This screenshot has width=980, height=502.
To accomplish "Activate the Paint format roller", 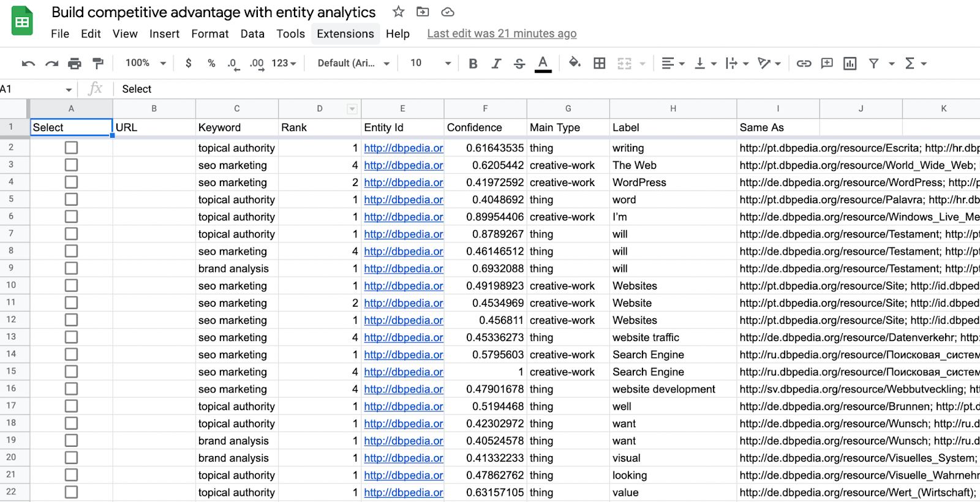I will (98, 63).
